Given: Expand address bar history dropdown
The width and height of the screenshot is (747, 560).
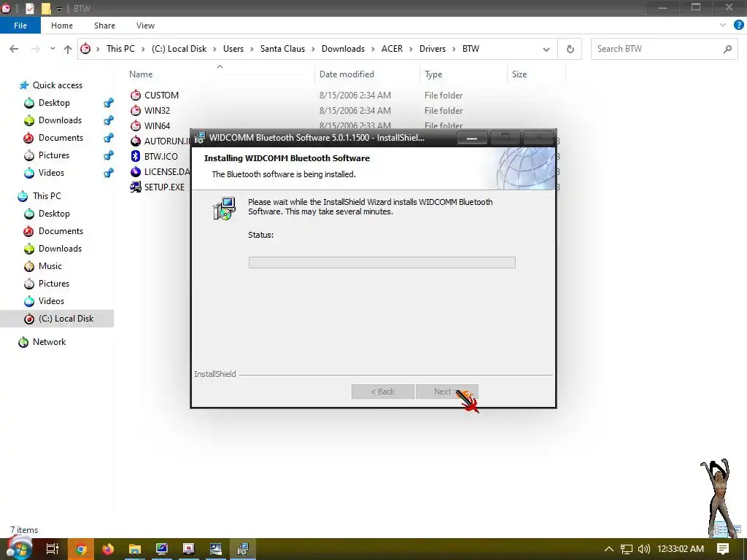Looking at the screenshot, I should [x=546, y=49].
